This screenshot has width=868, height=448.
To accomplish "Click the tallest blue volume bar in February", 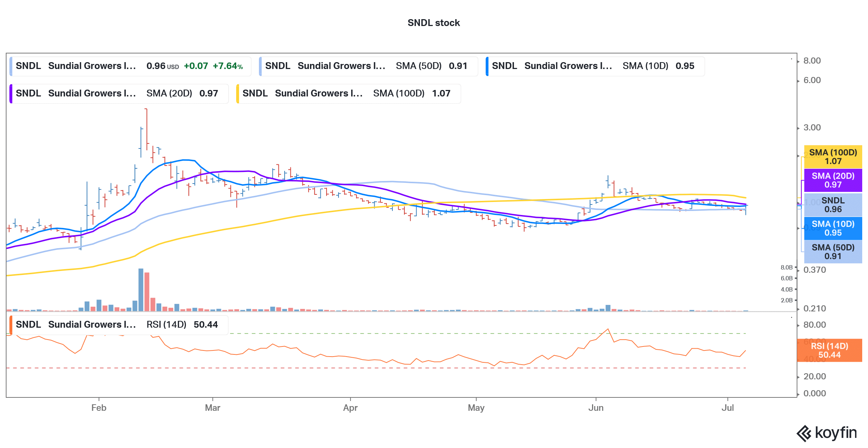I will click(141, 290).
